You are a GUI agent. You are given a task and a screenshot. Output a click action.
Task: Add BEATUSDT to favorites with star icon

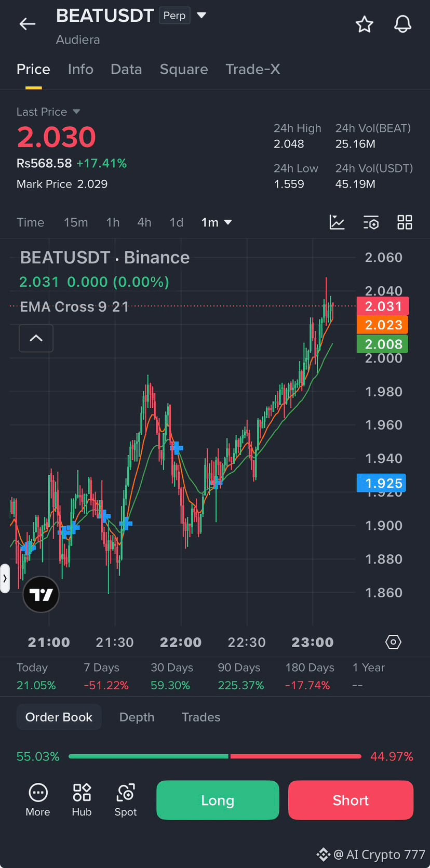click(x=364, y=24)
